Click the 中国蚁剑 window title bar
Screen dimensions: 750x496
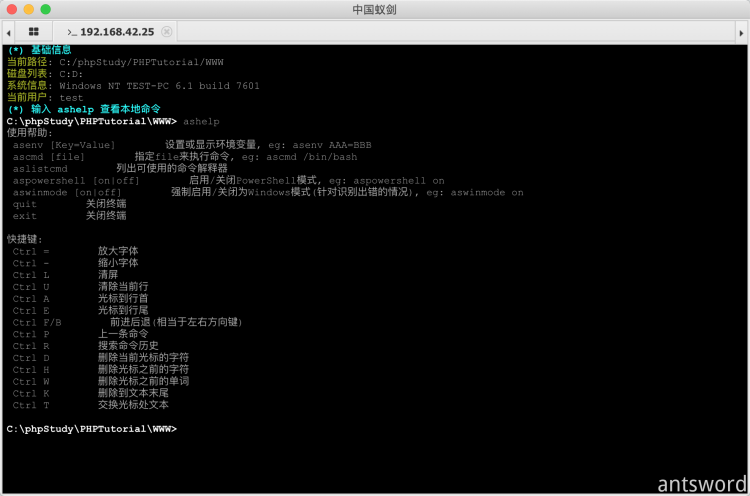pos(375,9)
